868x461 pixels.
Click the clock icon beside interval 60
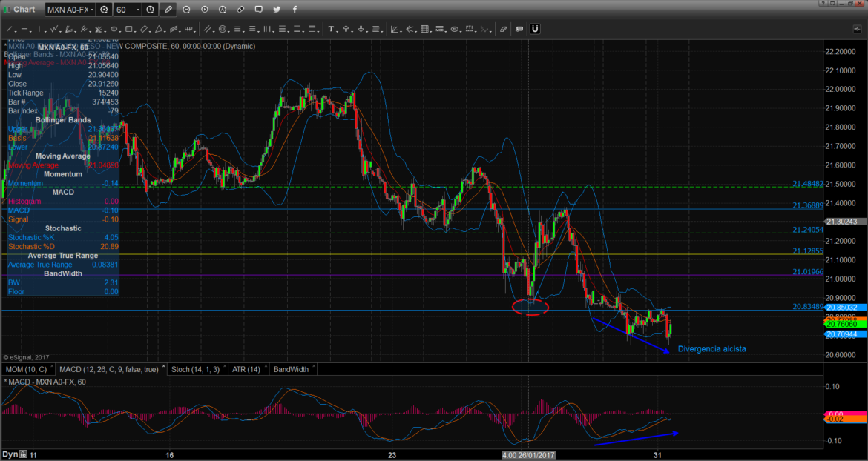coord(151,10)
